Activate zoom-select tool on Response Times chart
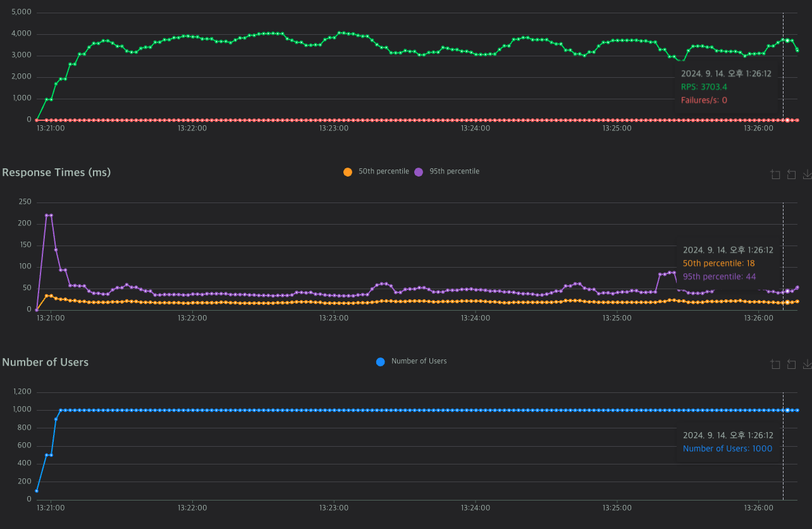 pyautogui.click(x=775, y=174)
